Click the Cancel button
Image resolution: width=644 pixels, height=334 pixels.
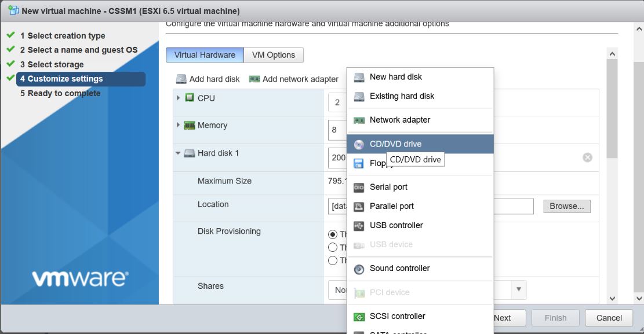[x=609, y=318]
